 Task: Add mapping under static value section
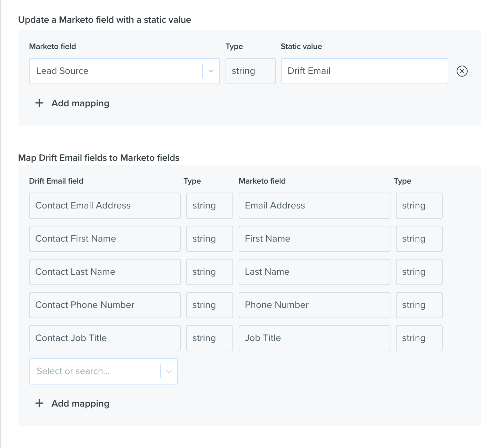click(x=72, y=103)
